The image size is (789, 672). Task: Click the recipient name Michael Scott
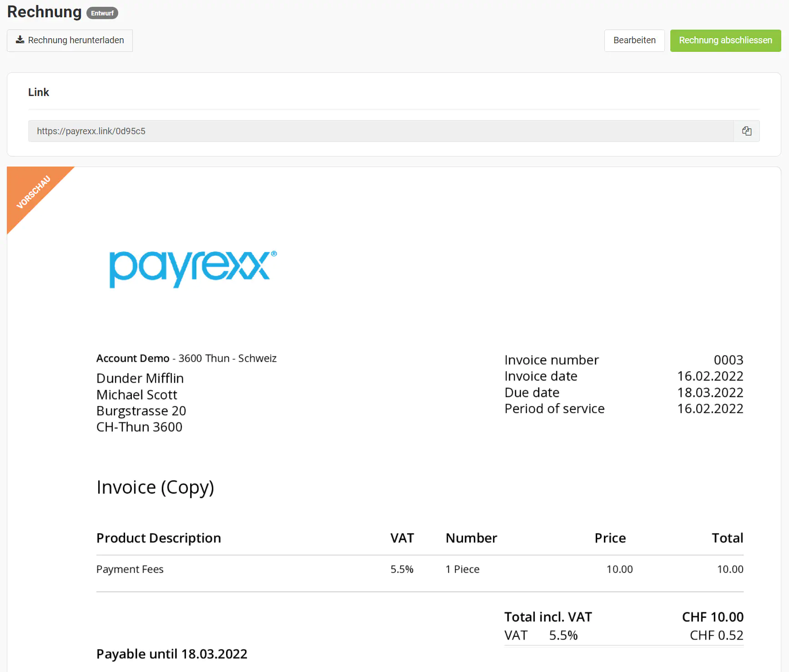[x=137, y=395]
